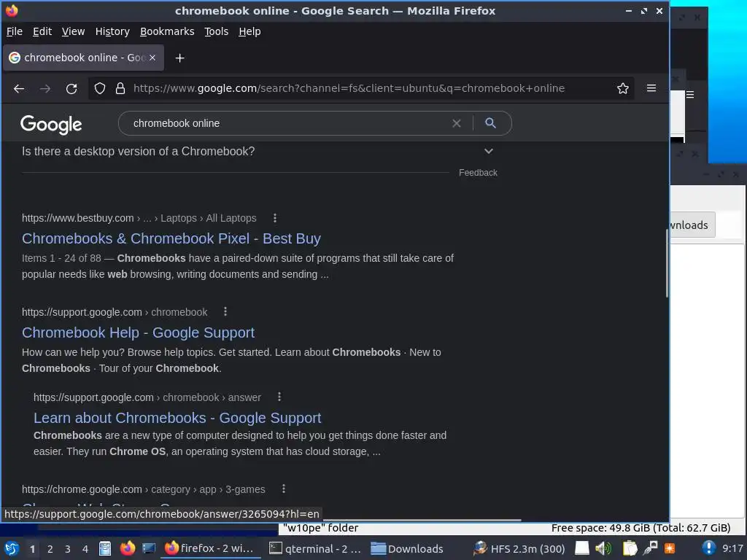
Task: Switch to the HFS 2.3m taskbar button
Action: (x=519, y=548)
